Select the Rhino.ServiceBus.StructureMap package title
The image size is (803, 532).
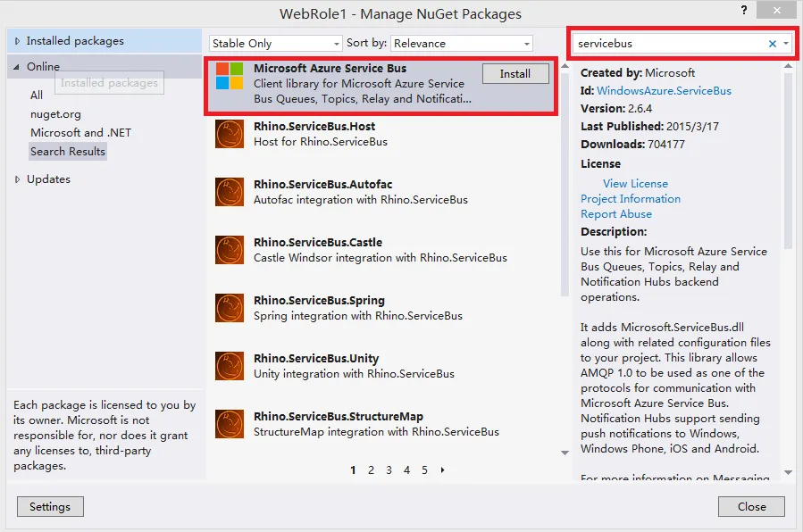(x=339, y=416)
